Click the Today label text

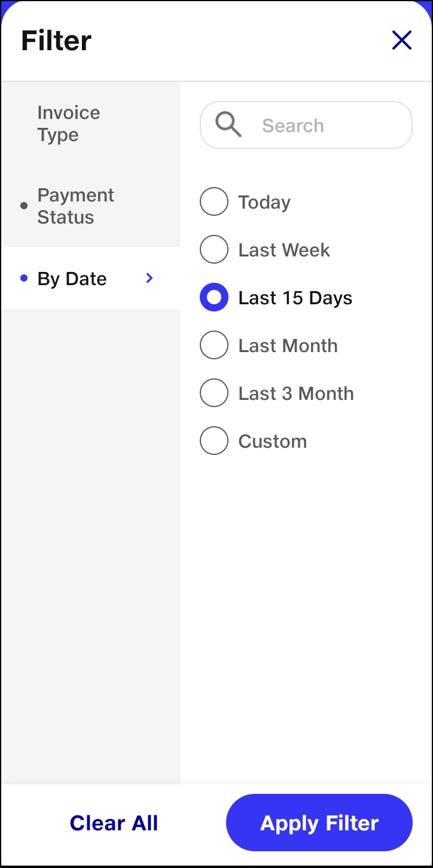(x=264, y=203)
